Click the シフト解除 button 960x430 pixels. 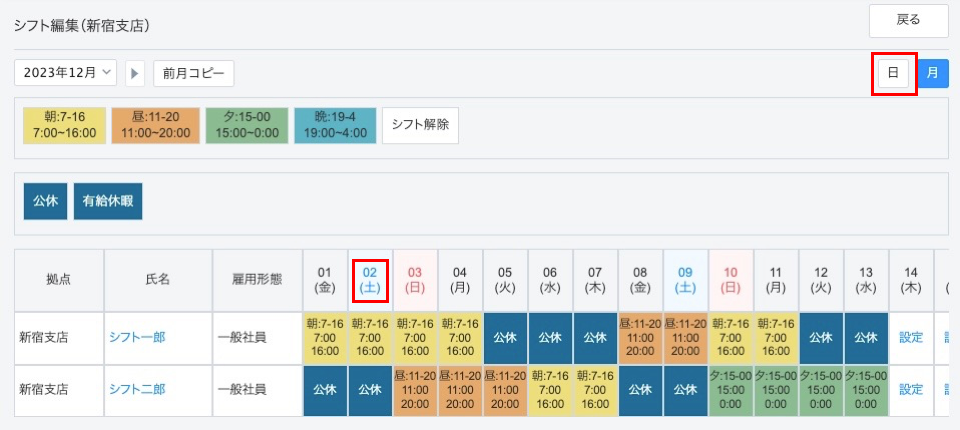click(x=420, y=125)
